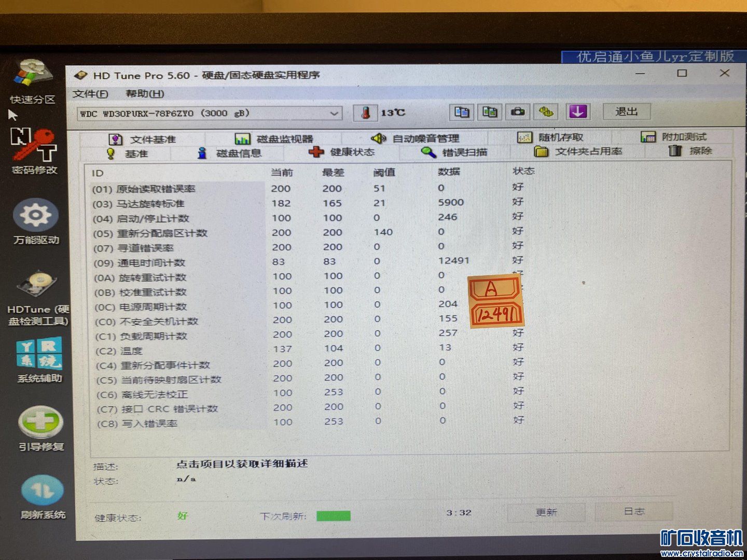
Task: Expand the WDC drive selection dropdown
Action: point(335,113)
